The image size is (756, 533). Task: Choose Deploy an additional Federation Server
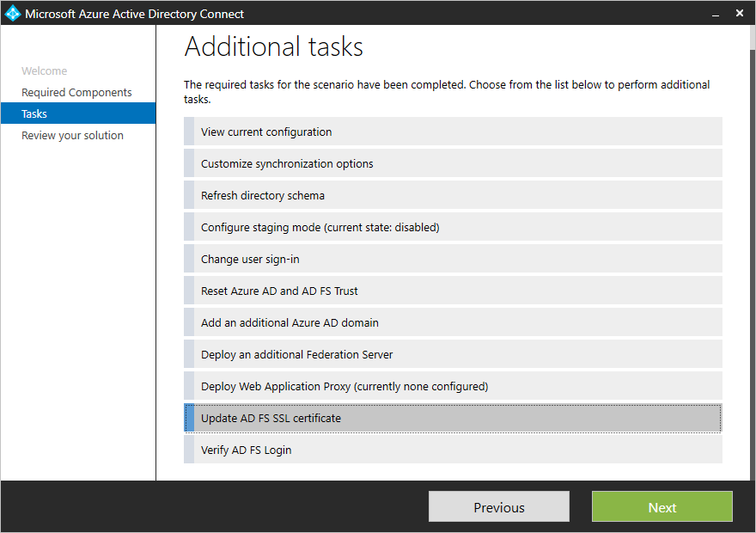[454, 354]
